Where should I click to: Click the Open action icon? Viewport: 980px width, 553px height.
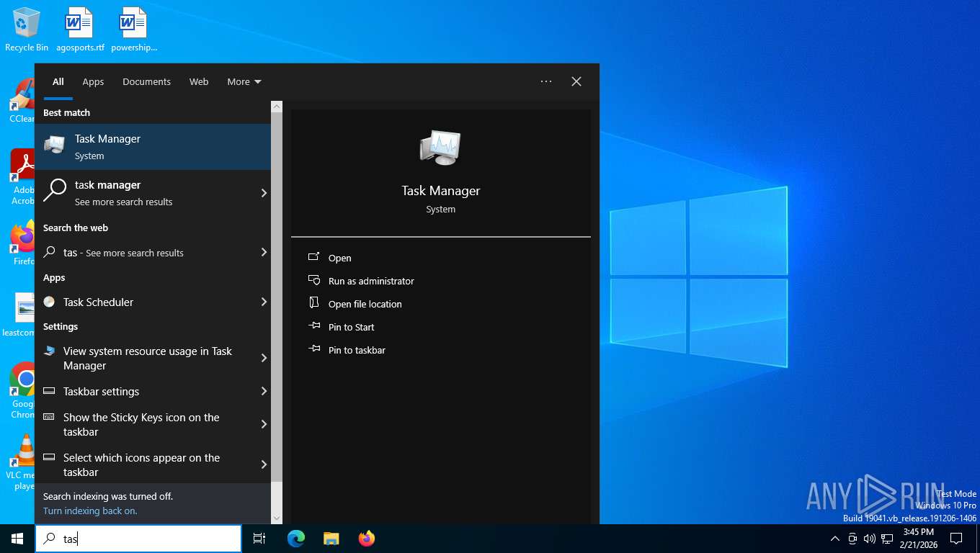pyautogui.click(x=313, y=257)
